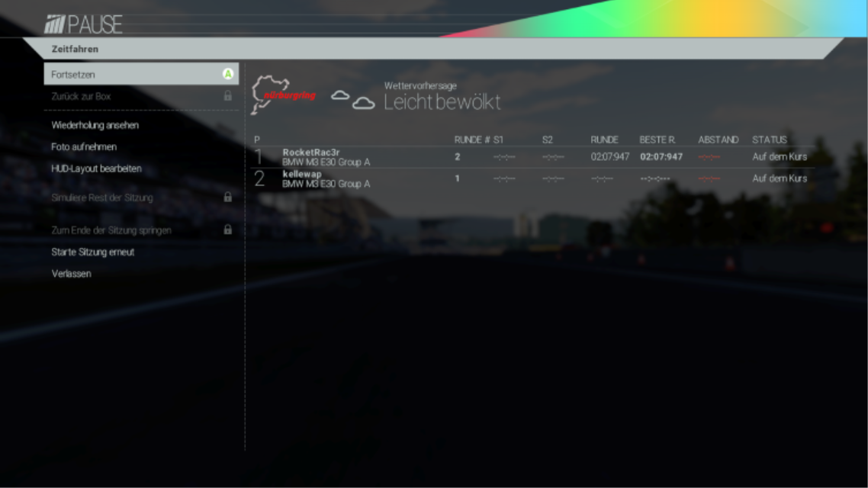Click RocketRac3r's Auf dem Kurs status
The height and width of the screenshot is (488, 868).
point(780,157)
